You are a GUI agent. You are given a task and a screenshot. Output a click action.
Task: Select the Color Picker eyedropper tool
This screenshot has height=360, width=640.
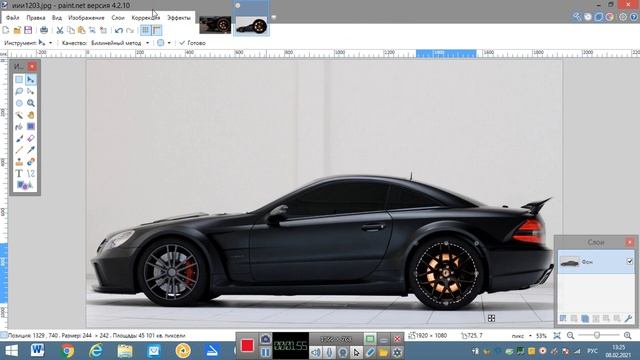pyautogui.click(x=31, y=150)
